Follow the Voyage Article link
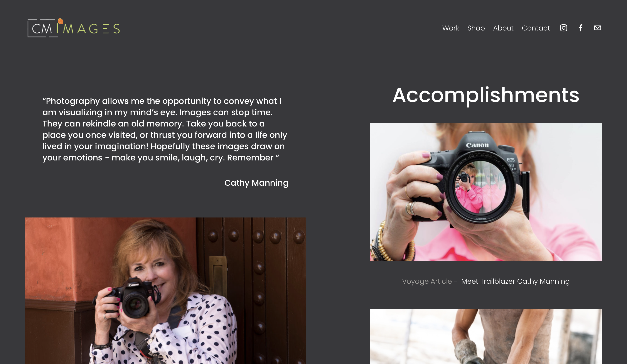627x364 pixels. [427, 281]
